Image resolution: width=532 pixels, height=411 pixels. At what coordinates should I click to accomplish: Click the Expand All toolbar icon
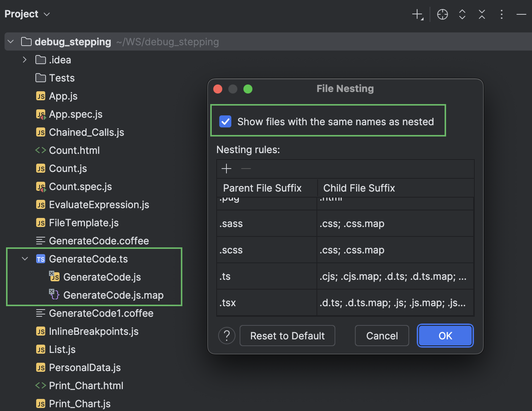pyautogui.click(x=462, y=15)
